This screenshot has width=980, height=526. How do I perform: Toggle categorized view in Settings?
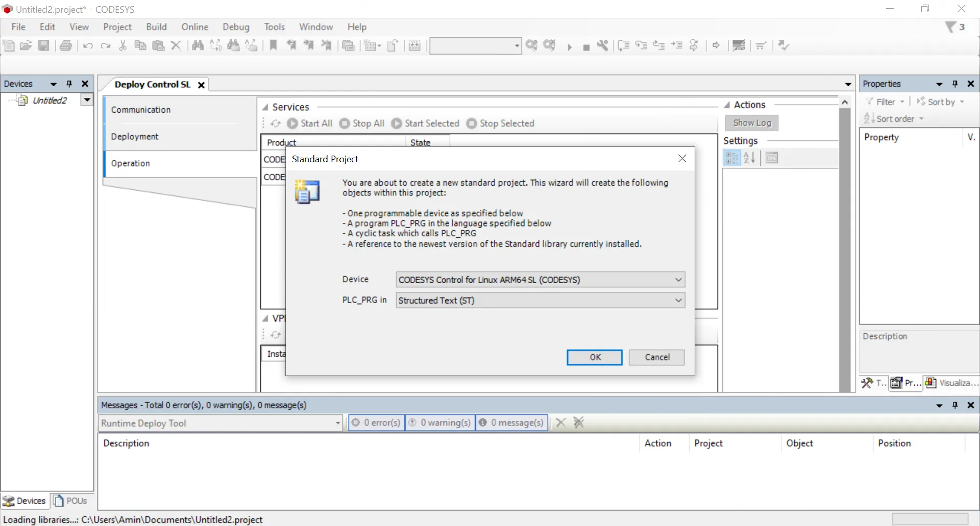click(x=731, y=158)
